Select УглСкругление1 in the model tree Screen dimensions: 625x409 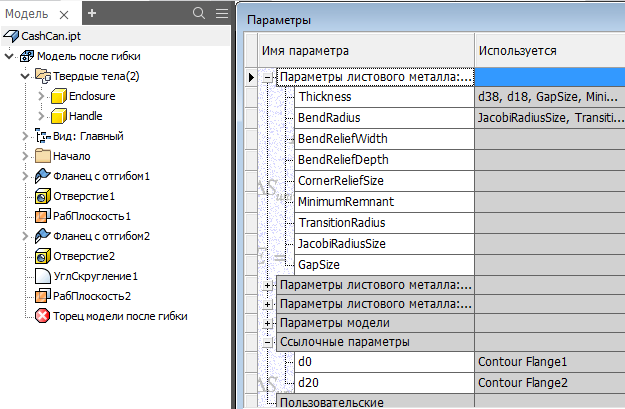[x=96, y=276]
